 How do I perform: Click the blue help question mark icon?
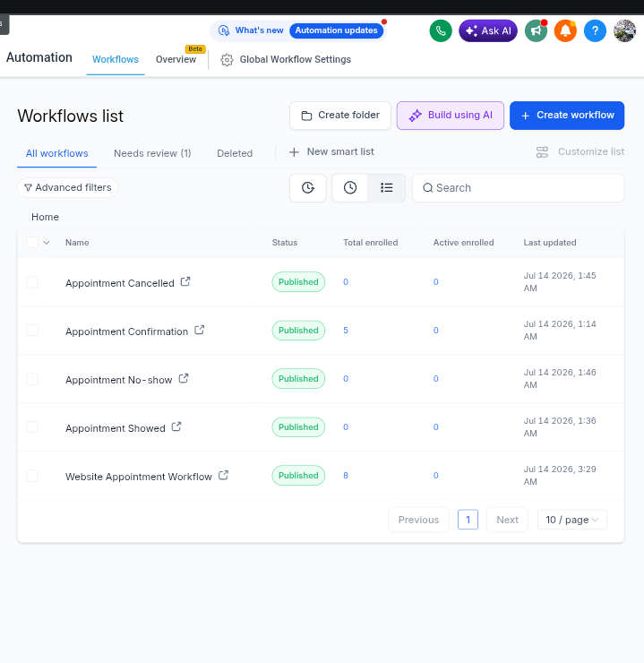(595, 30)
